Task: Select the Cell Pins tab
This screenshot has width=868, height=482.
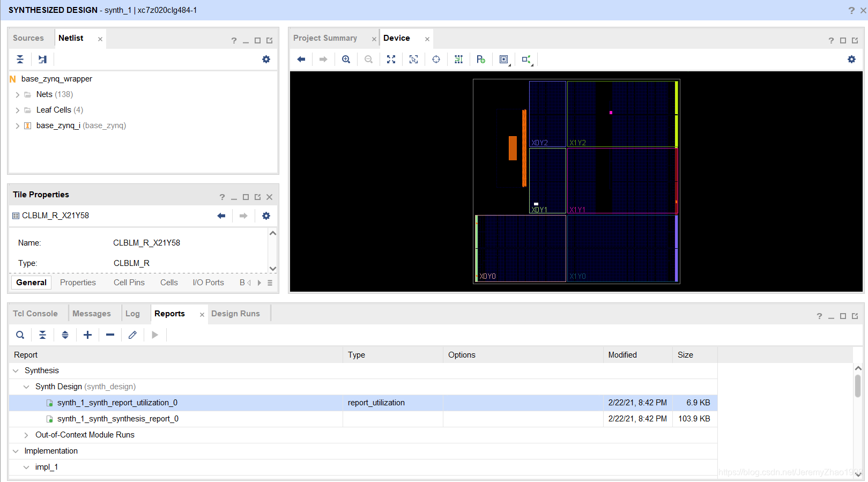Action: [x=129, y=283]
